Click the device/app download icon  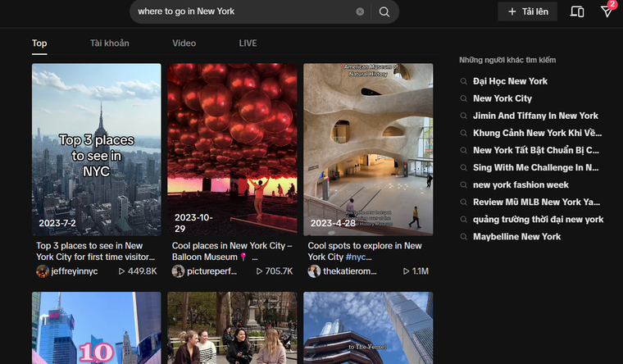577,11
